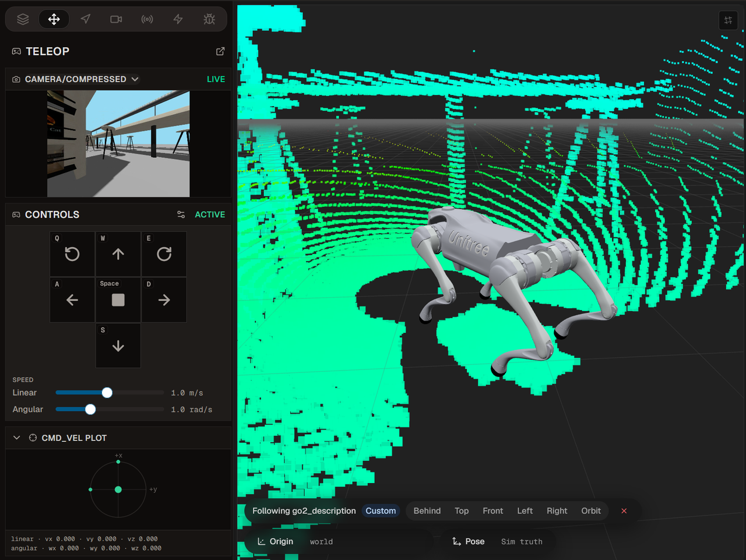The width and height of the screenshot is (746, 560).
Task: Click the Space stop button
Action: tap(118, 300)
